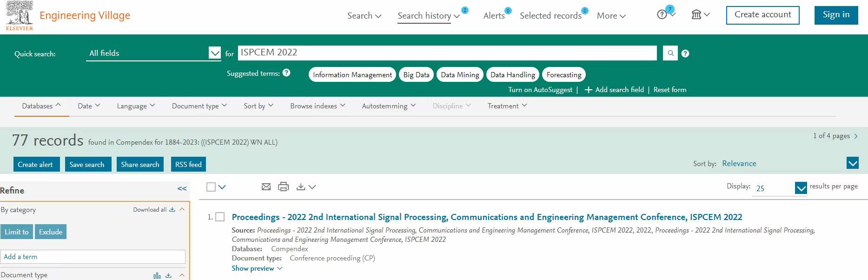Open the search help question icon
The width and height of the screenshot is (868, 280).
click(685, 53)
